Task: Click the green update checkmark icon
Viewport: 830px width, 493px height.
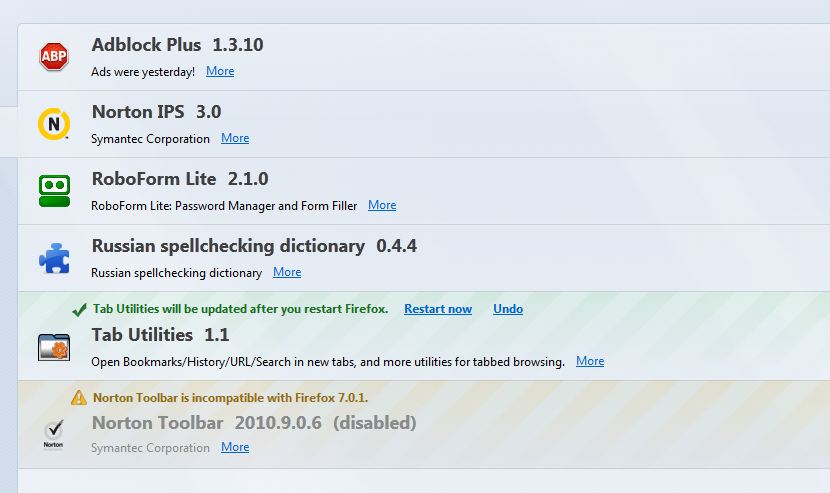Action: pos(79,310)
